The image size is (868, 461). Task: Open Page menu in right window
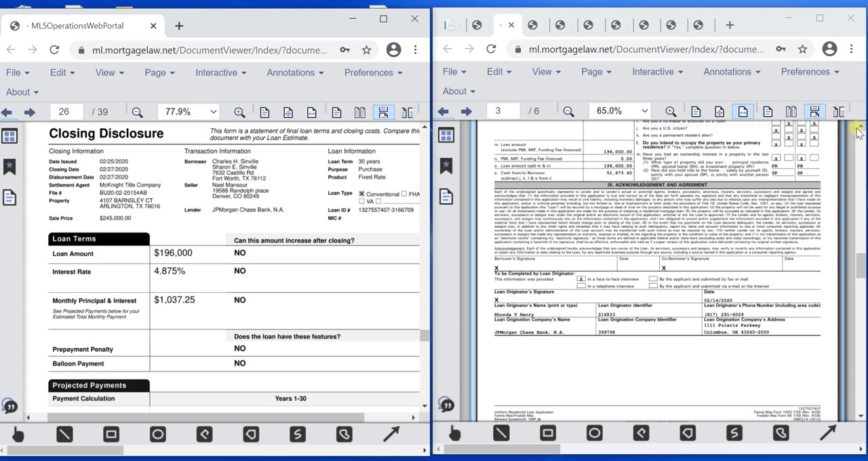(x=596, y=71)
